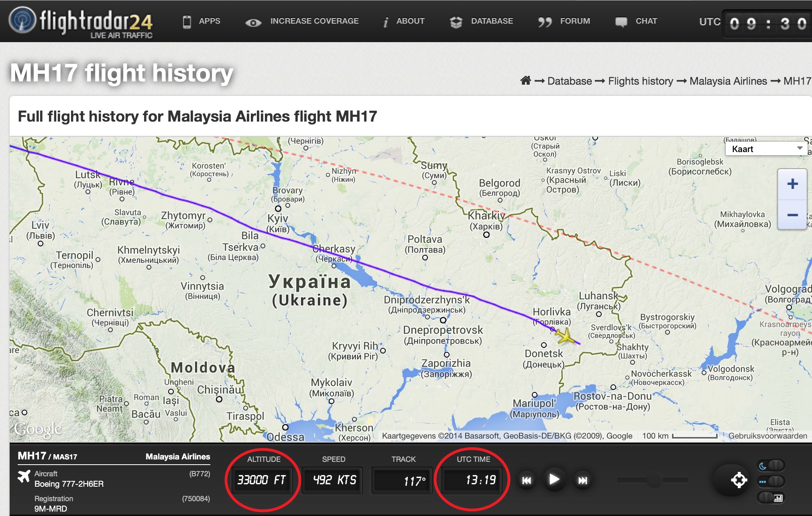
Task: Open INCREASE COVERAGE page
Action: 314,21
